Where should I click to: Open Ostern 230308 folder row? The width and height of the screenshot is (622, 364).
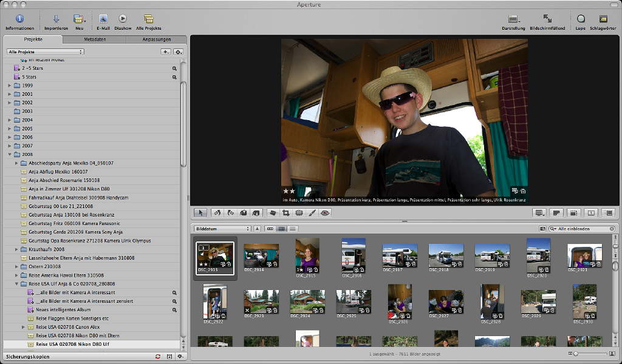pyautogui.click(x=92, y=266)
